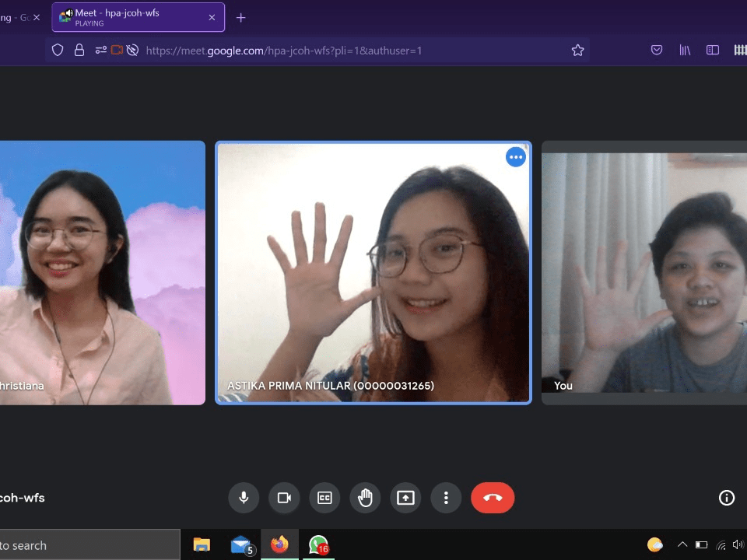
Task: Open options on Astika Prima Nitular's tile
Action: pos(516,157)
